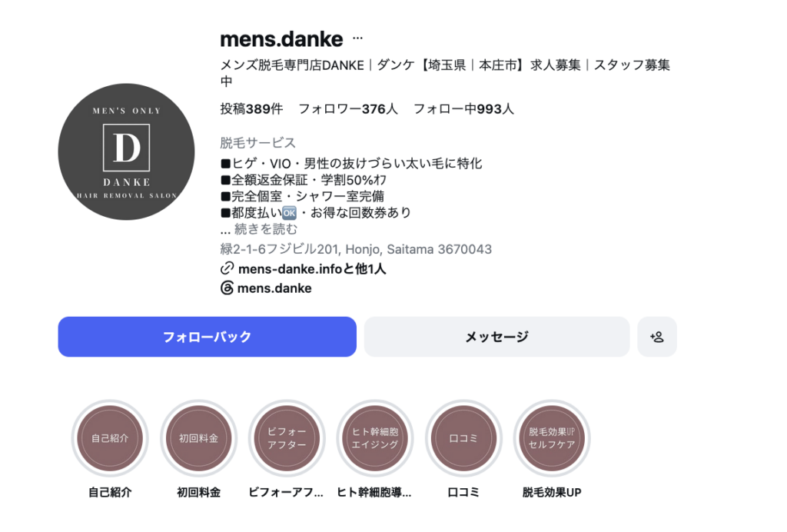
Task: Click the 脱毛効果UP highlight label text
Action: click(x=552, y=492)
